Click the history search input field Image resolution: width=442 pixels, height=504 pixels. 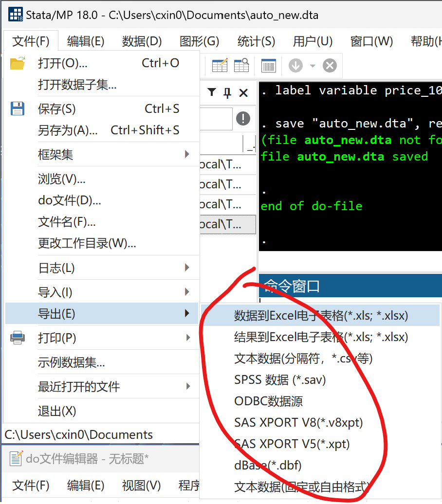[216, 118]
